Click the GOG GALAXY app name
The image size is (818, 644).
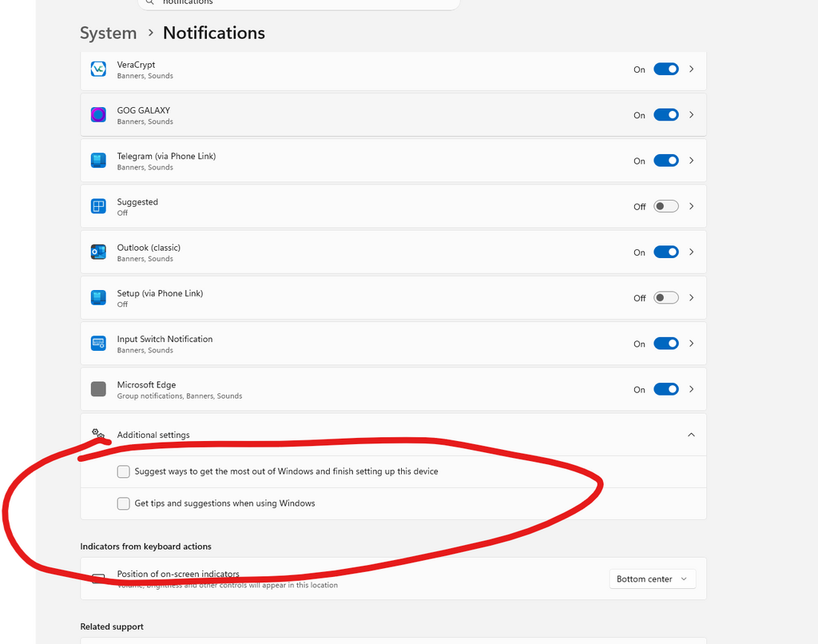(x=144, y=110)
